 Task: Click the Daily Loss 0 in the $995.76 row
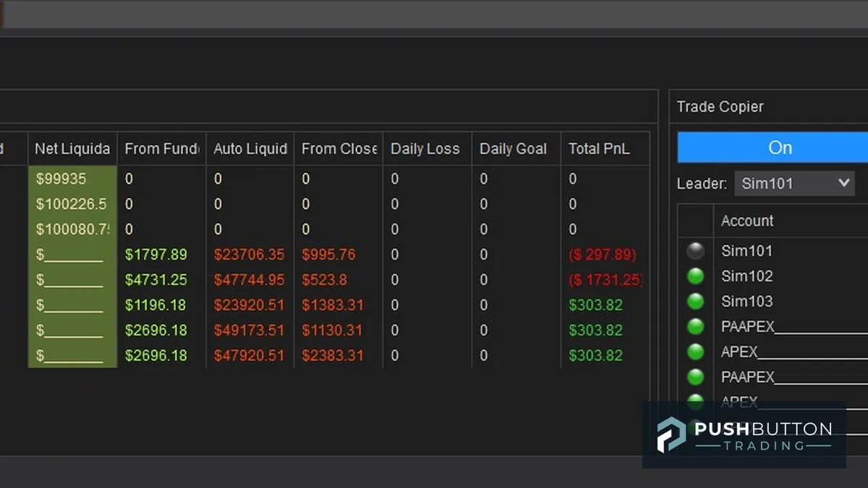(395, 254)
